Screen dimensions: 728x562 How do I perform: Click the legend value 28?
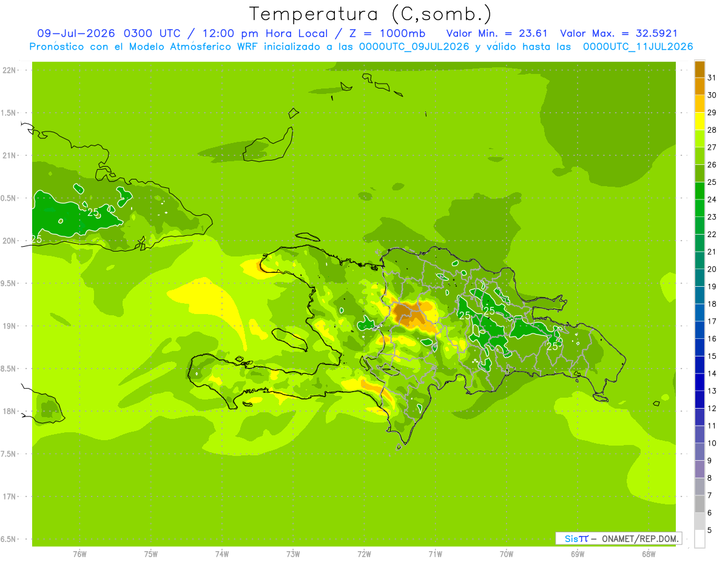[712, 130]
